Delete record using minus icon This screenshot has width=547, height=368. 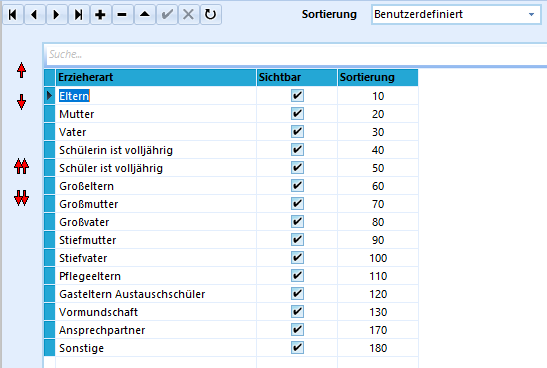pos(122,15)
